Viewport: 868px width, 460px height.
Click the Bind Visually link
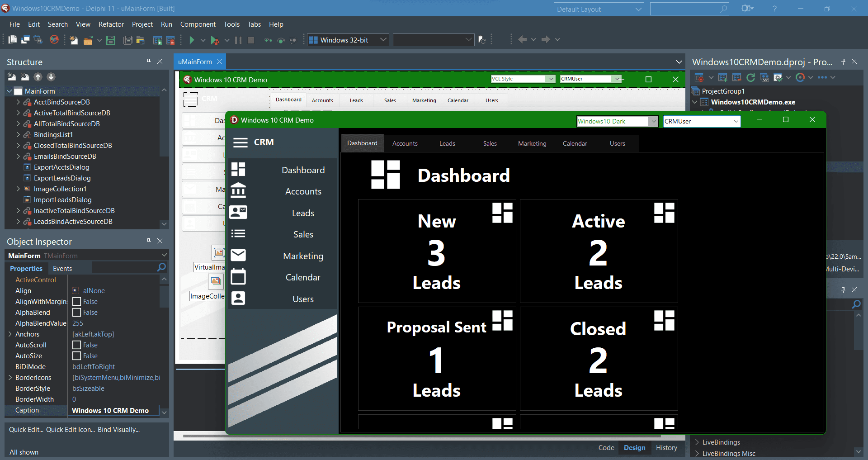119,429
